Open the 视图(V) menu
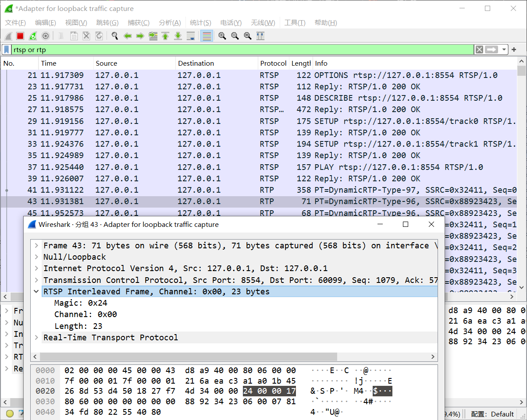527x420 pixels. [x=76, y=23]
